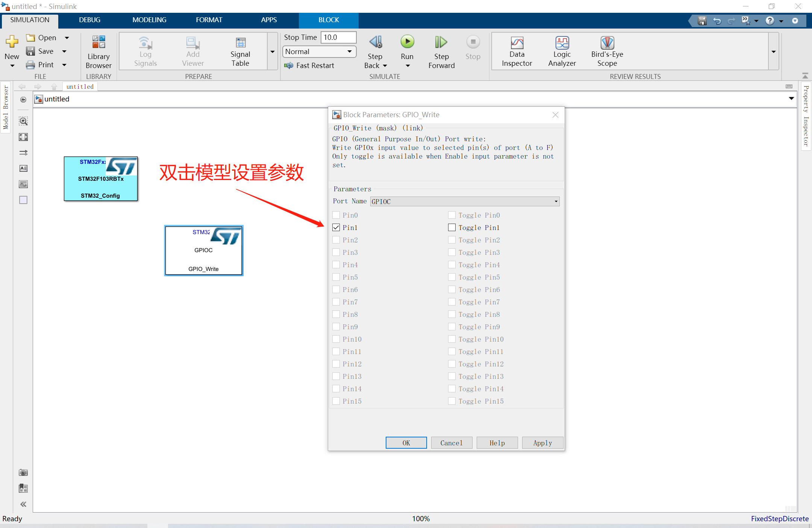The height and width of the screenshot is (528, 812).
Task: Click the Save disk icon in ribbon
Action: [30, 51]
